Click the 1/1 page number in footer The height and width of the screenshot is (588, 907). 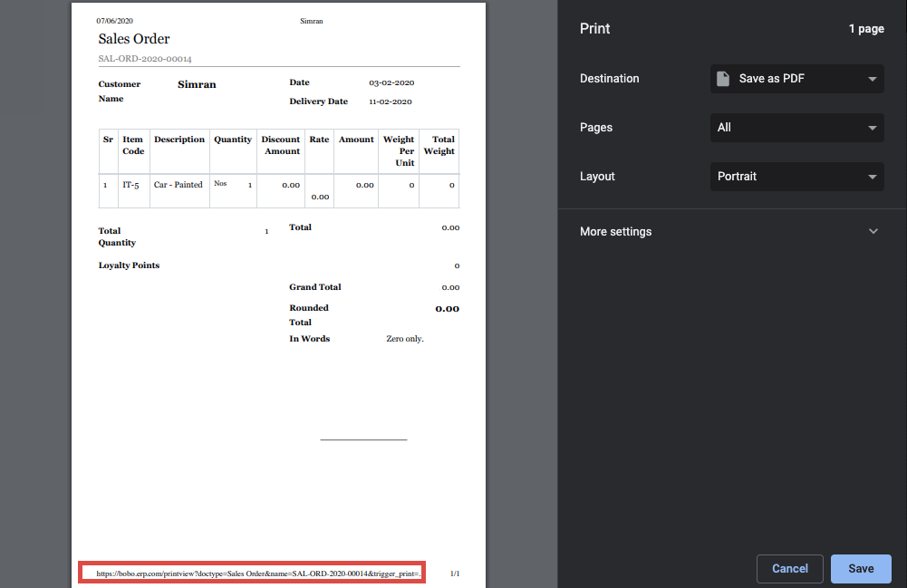coord(455,574)
